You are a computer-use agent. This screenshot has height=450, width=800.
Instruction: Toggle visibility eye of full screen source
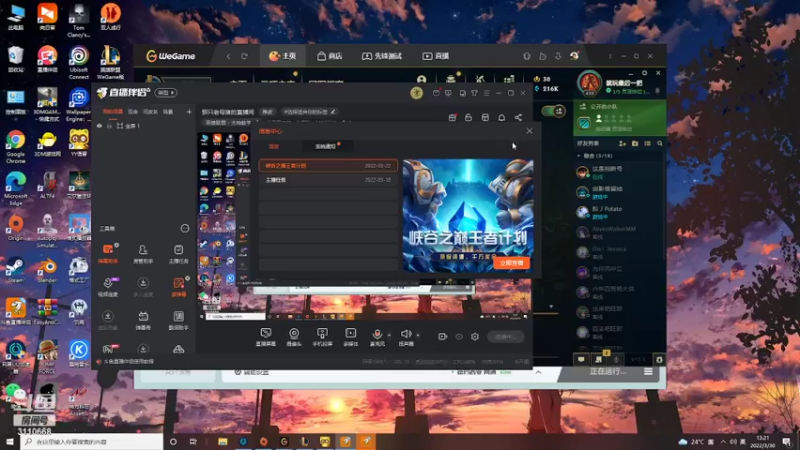[x=99, y=126]
